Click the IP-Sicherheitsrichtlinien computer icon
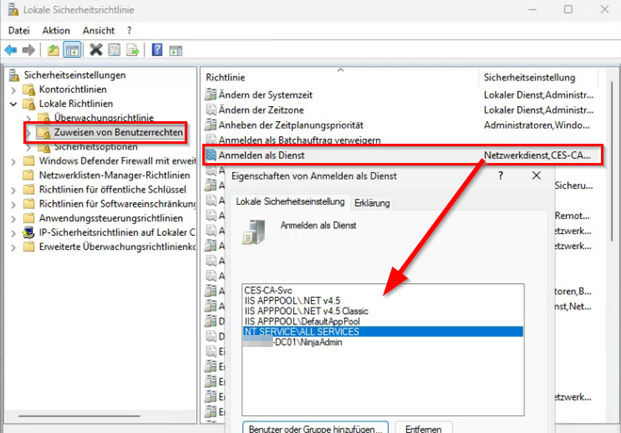Image resolution: width=621 pixels, height=433 pixels. pyautogui.click(x=29, y=233)
